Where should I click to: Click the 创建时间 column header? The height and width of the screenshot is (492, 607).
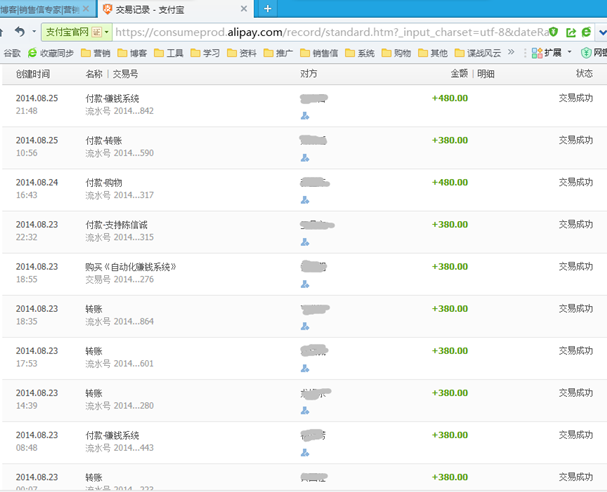pyautogui.click(x=33, y=74)
